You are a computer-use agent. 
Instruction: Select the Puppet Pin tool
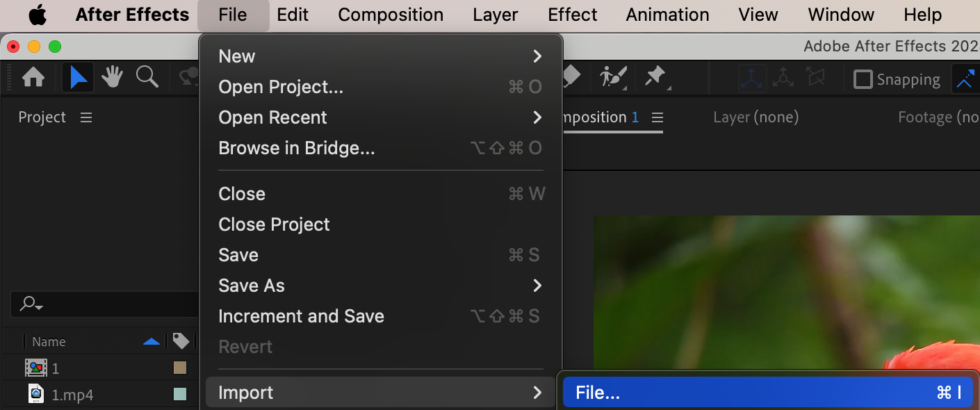click(x=656, y=77)
